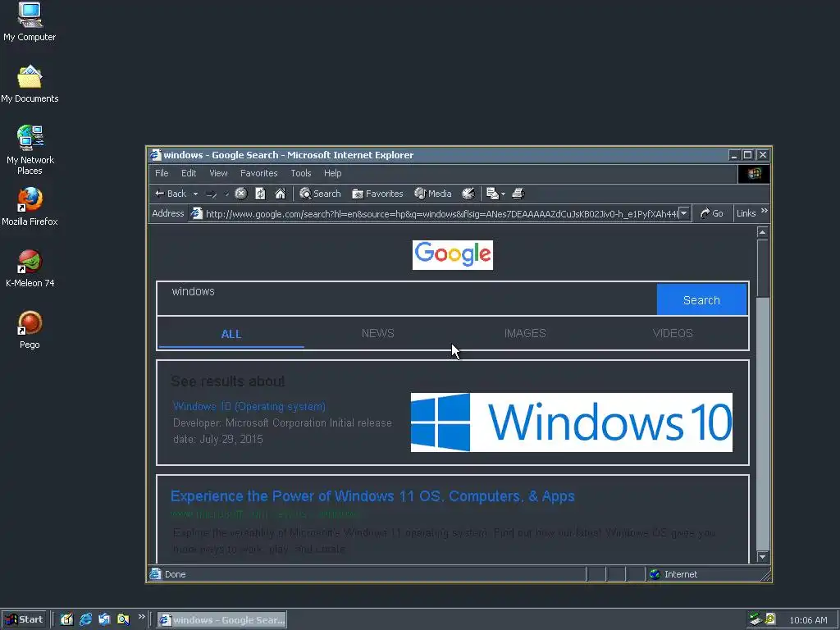The width and height of the screenshot is (840, 630).
Task: Click the 'See results about' heading
Action: pyautogui.click(x=228, y=381)
